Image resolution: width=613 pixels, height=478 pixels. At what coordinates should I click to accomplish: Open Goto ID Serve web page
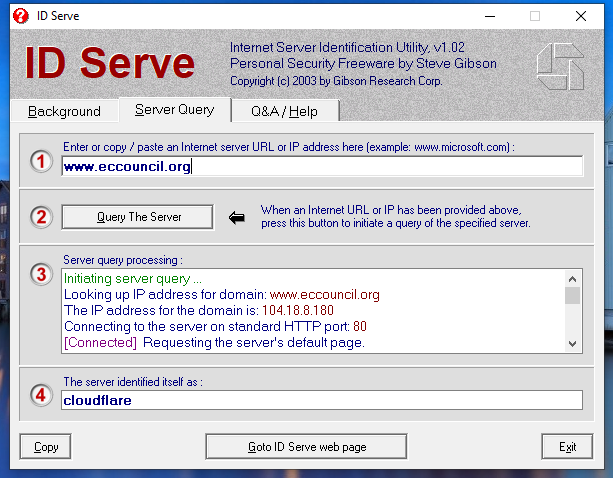[x=306, y=447]
